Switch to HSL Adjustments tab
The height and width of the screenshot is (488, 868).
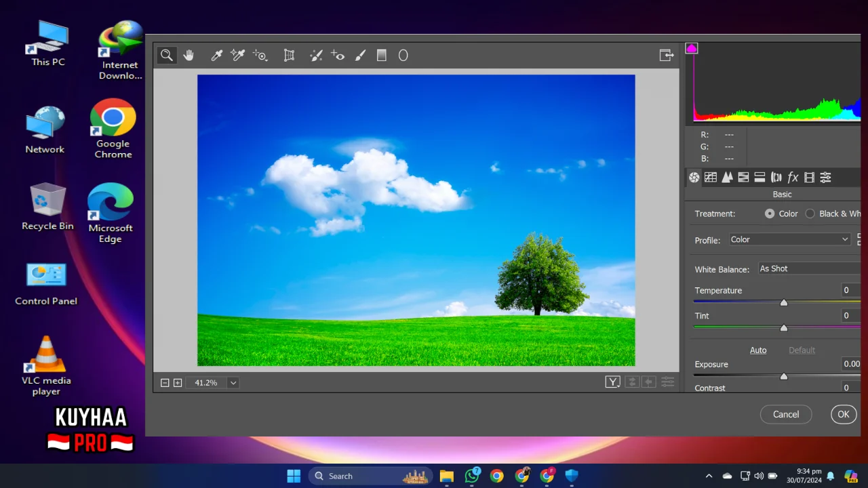pos(743,178)
